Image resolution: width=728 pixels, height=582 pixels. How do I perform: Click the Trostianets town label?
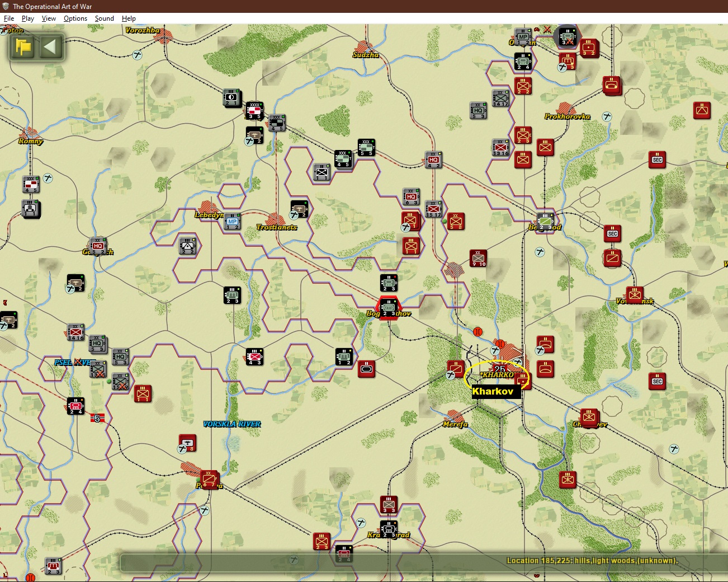[x=277, y=227]
